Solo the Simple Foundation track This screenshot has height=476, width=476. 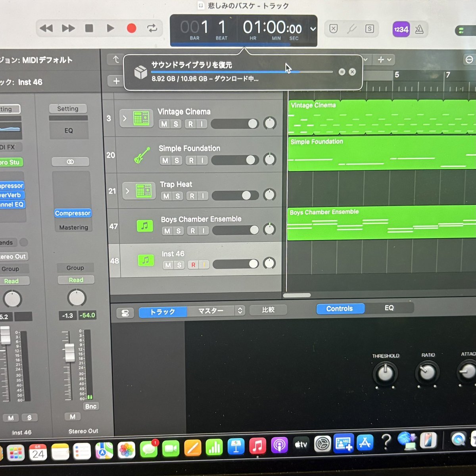click(x=177, y=160)
